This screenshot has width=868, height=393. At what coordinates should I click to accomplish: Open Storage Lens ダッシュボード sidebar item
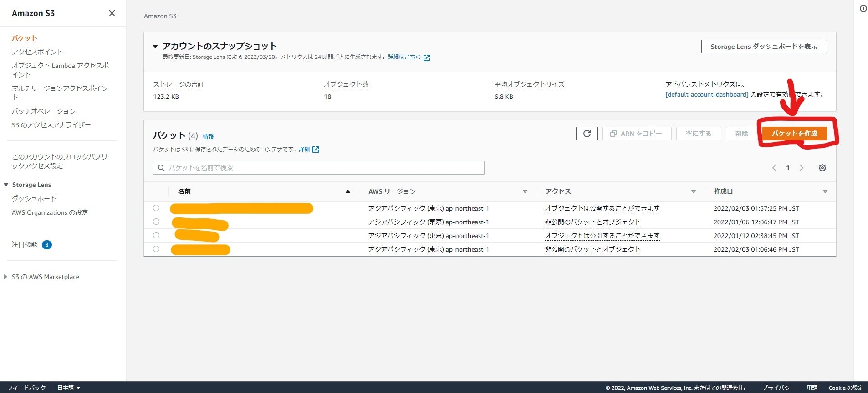pos(34,199)
